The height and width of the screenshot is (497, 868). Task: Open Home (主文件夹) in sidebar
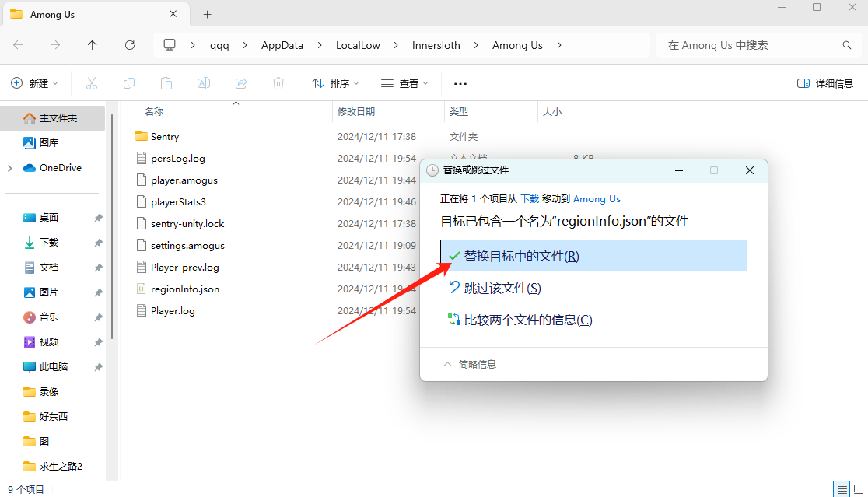click(53, 118)
